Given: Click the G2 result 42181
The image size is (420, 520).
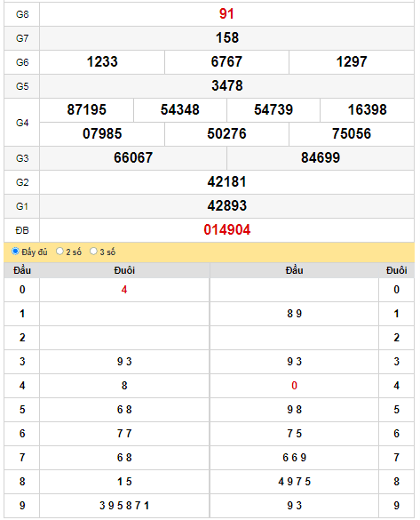Looking at the screenshot, I should click(x=227, y=181).
